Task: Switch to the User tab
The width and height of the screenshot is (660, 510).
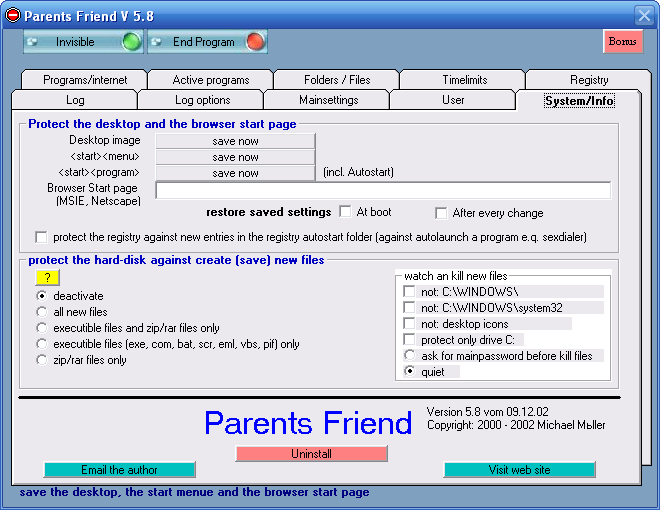Action: pyautogui.click(x=453, y=100)
